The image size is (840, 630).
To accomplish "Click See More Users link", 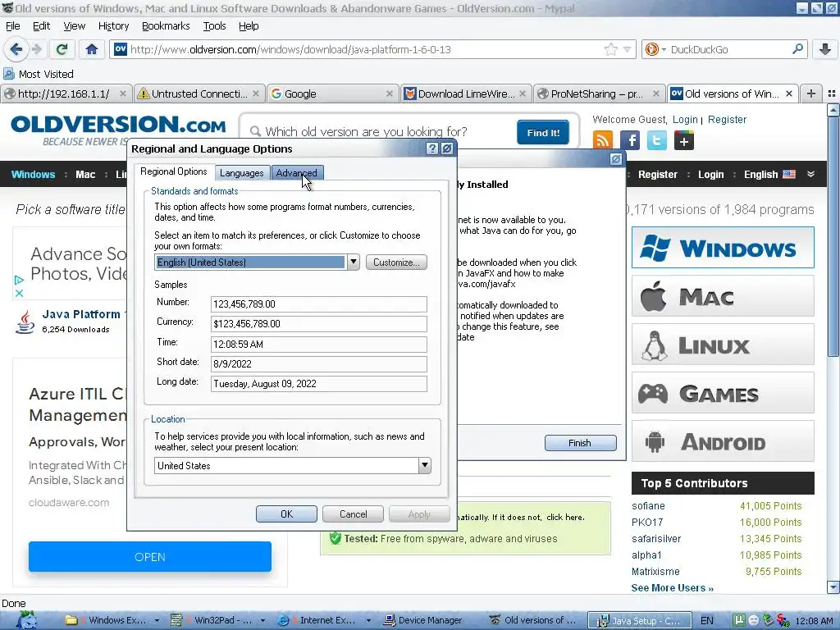I will (x=673, y=587).
